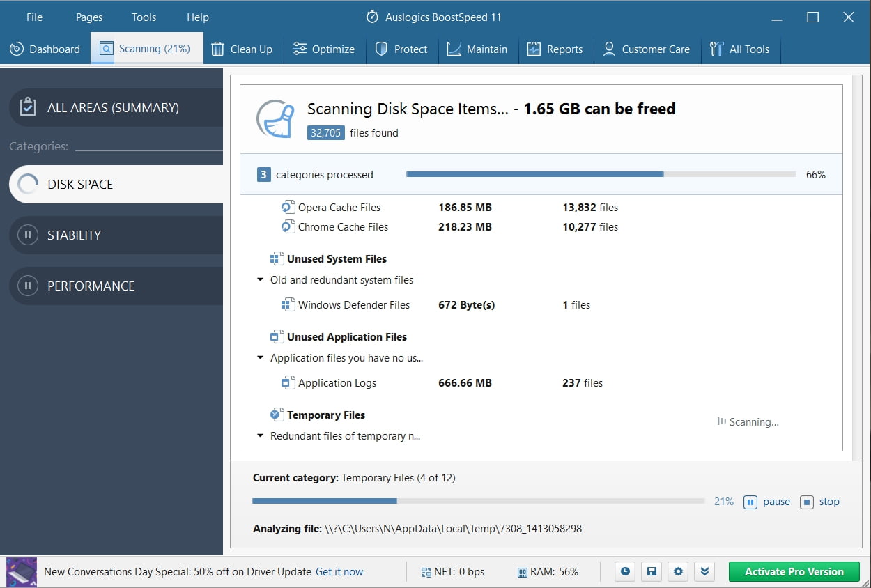Select the Scanning (21%) tab

(146, 49)
